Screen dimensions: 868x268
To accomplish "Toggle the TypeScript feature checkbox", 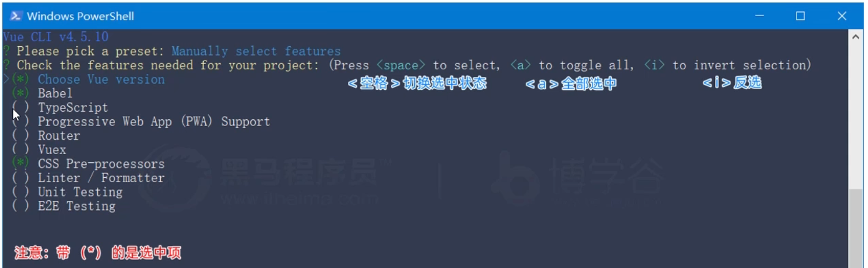I will 20,107.
